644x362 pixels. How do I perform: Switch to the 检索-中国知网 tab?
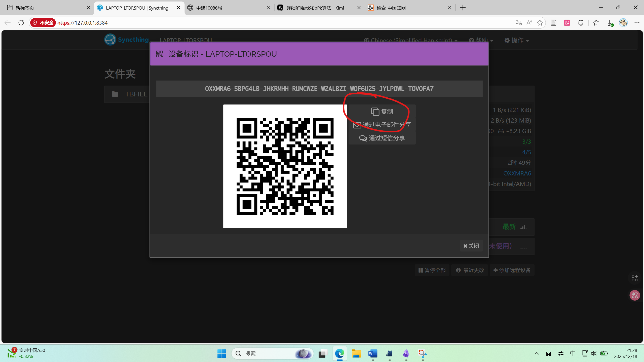410,8
